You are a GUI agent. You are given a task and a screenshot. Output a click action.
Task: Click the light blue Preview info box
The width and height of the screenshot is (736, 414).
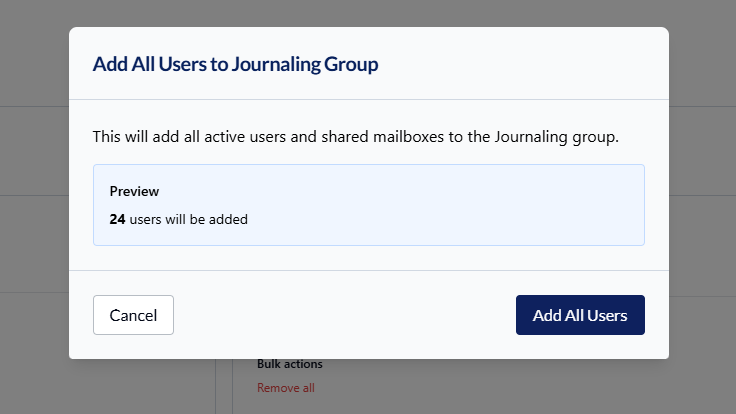(368, 204)
